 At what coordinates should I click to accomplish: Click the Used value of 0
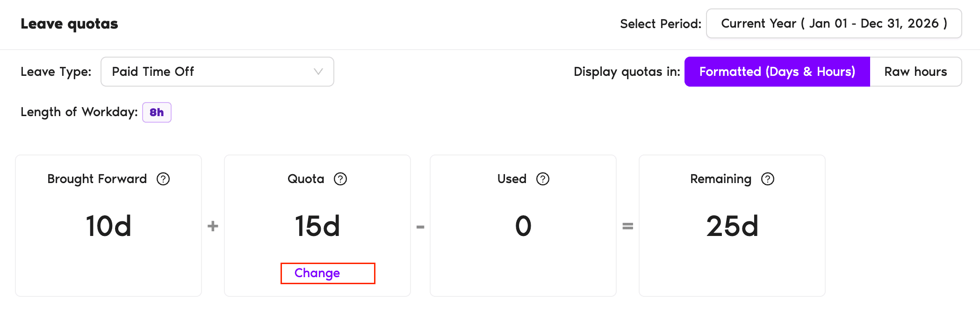click(x=523, y=226)
